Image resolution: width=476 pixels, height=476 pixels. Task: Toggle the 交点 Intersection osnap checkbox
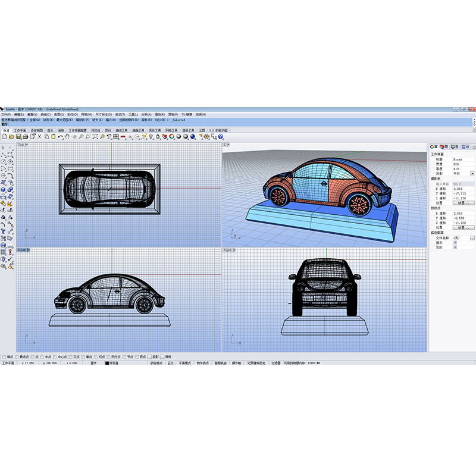70,356
